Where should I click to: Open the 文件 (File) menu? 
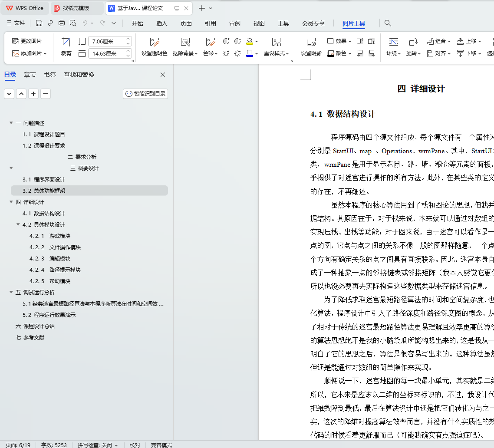16,23
